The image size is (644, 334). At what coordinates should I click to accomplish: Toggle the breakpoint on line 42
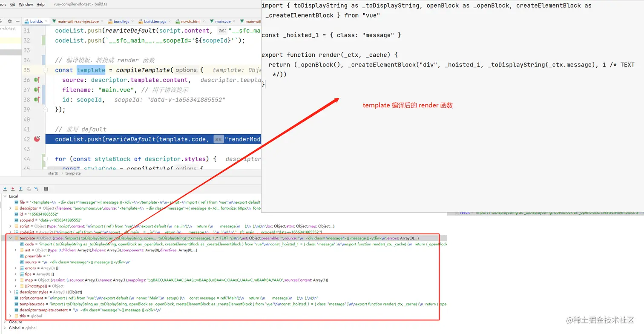click(x=37, y=139)
